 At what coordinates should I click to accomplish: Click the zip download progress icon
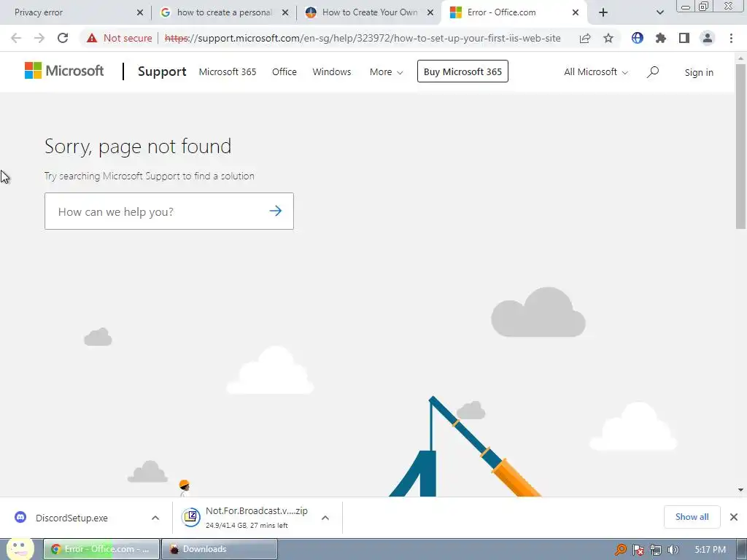tap(191, 517)
